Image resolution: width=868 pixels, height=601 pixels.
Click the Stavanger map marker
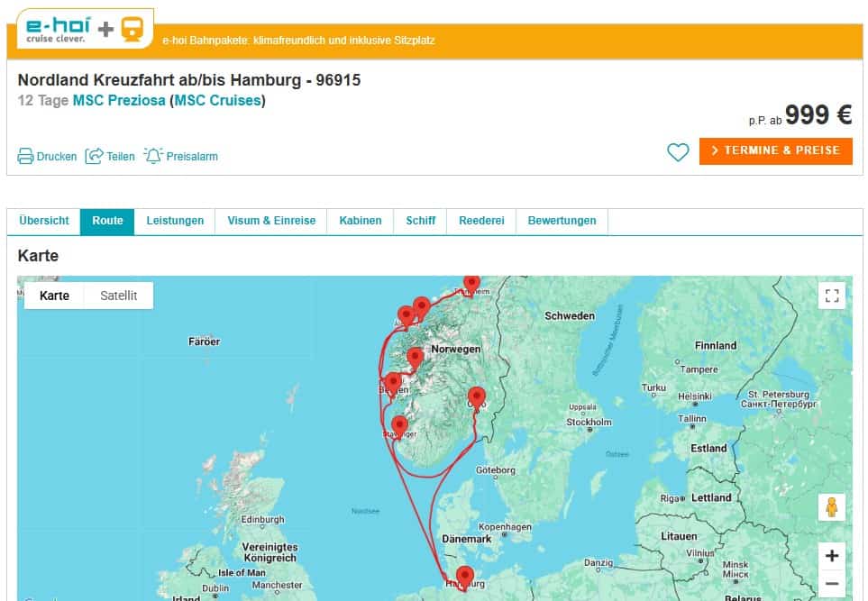tap(398, 423)
